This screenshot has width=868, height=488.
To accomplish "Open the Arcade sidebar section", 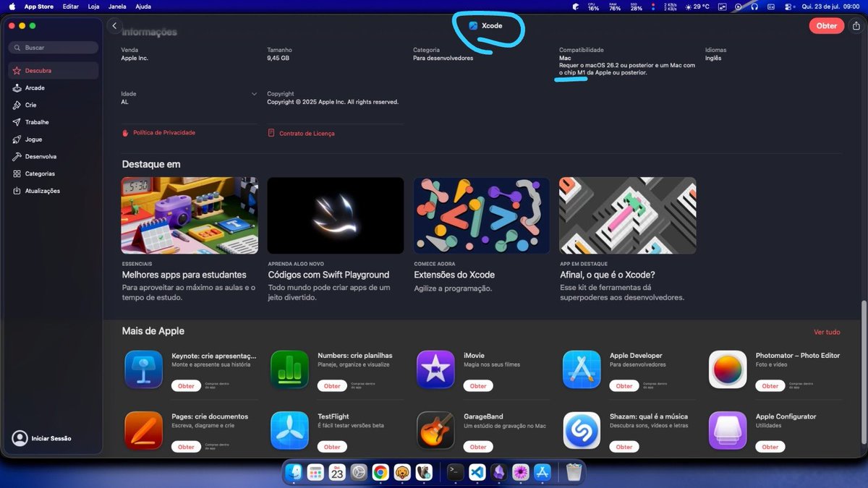I will 54,88.
